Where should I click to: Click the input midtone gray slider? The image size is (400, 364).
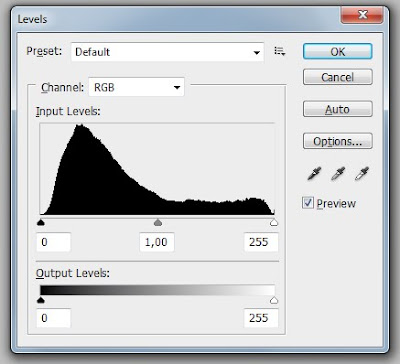[158, 222]
